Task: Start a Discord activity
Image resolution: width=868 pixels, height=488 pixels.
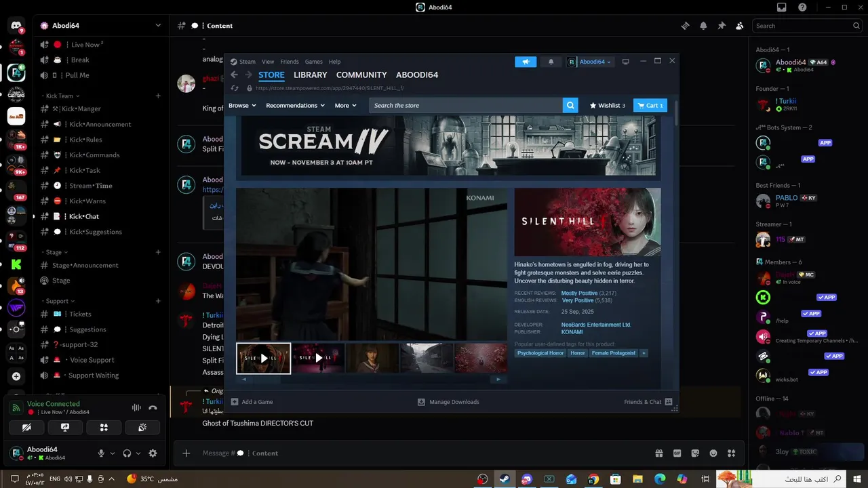Action: point(104,428)
